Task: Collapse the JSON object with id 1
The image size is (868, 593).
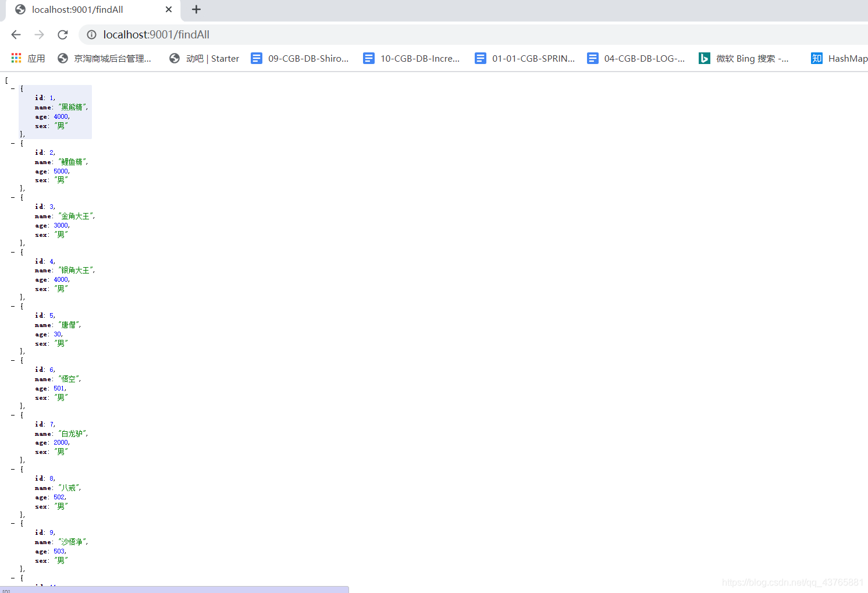Action: pos(13,89)
